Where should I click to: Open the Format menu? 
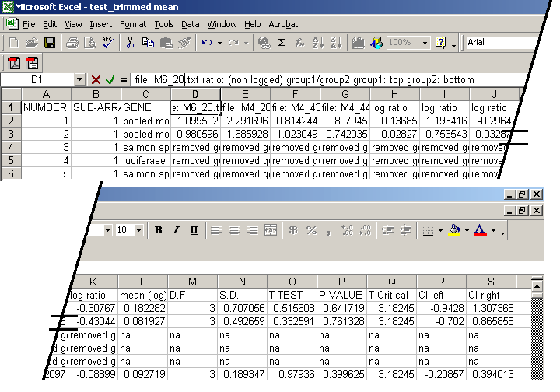coord(133,24)
